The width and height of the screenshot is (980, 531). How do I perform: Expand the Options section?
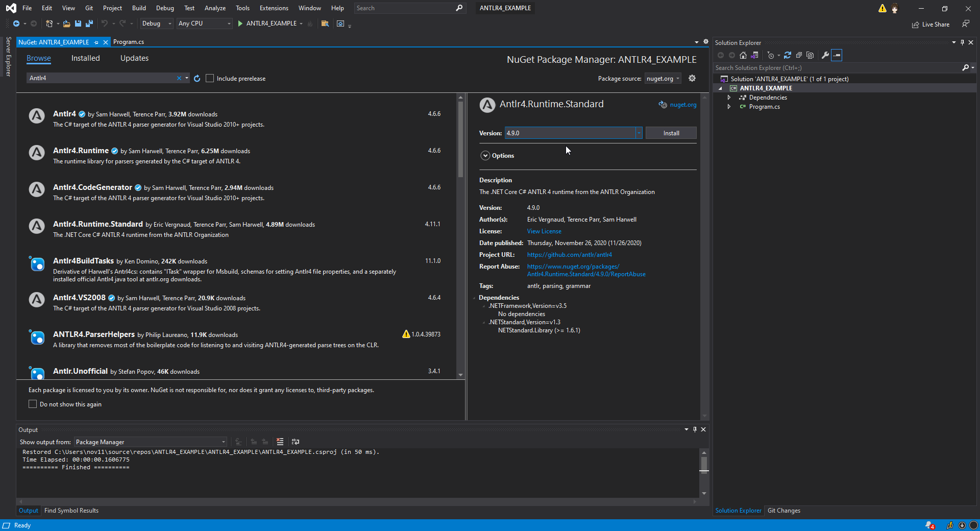pos(485,156)
